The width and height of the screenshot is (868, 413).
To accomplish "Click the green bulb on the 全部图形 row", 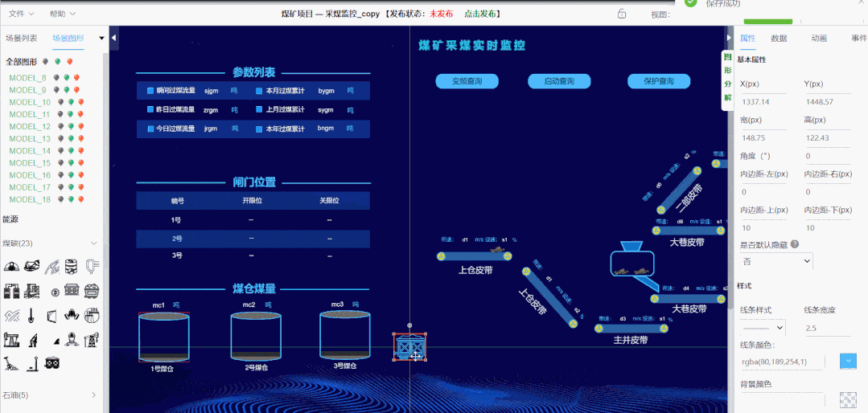I will pyautogui.click(x=57, y=62).
